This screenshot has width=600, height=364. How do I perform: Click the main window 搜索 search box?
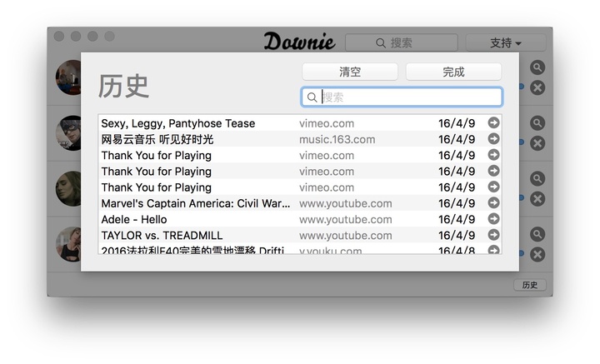pos(402,42)
